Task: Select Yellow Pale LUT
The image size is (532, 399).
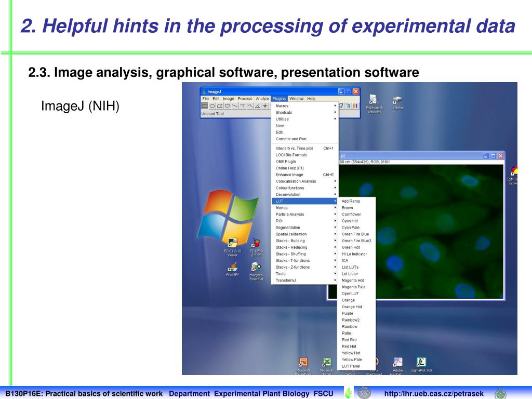Action: (357, 360)
